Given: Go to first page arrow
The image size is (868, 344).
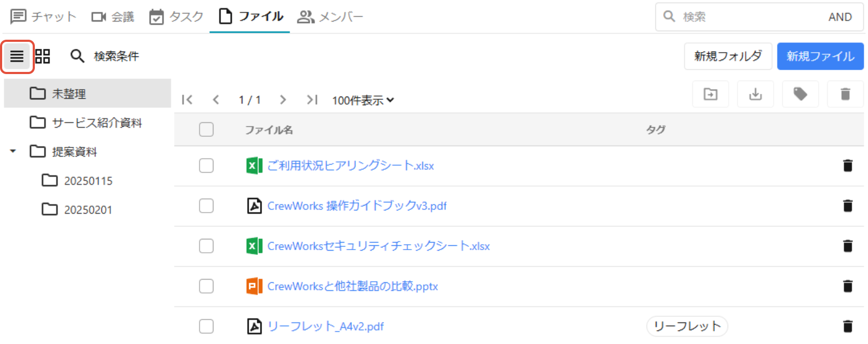Looking at the screenshot, I should point(187,100).
